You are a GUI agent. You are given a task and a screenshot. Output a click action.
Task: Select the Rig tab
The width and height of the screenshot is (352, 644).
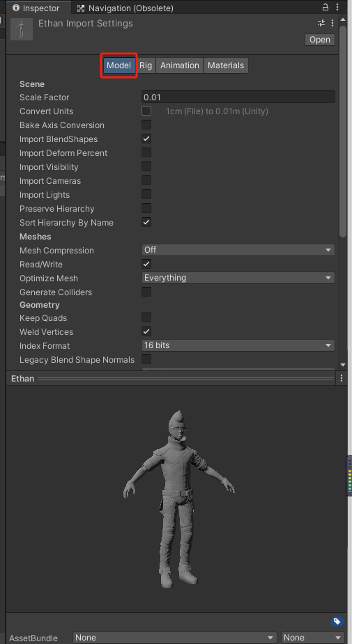point(146,65)
